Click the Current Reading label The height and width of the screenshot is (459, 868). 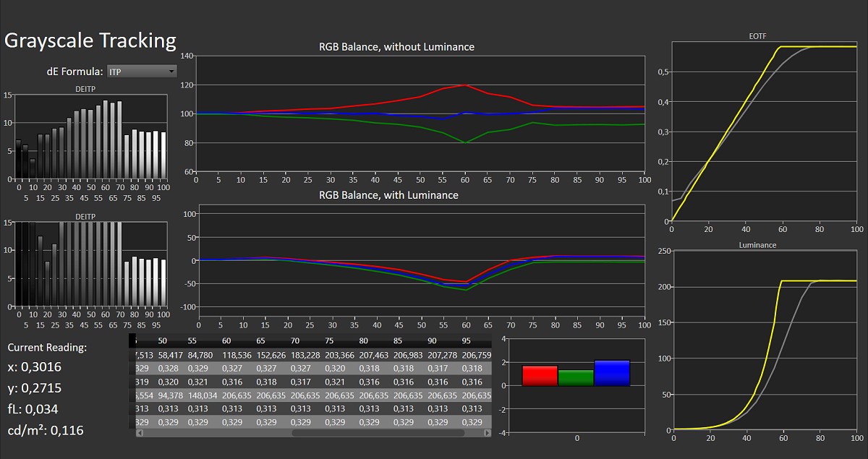(46, 348)
